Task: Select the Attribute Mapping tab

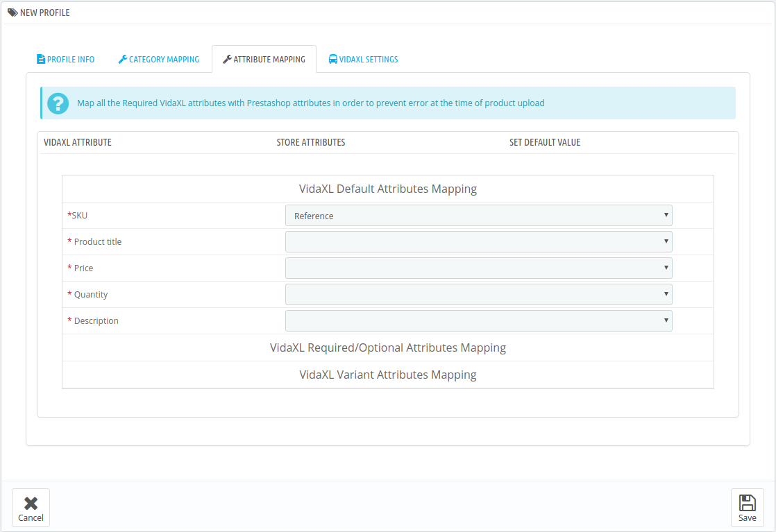Action: coord(264,60)
